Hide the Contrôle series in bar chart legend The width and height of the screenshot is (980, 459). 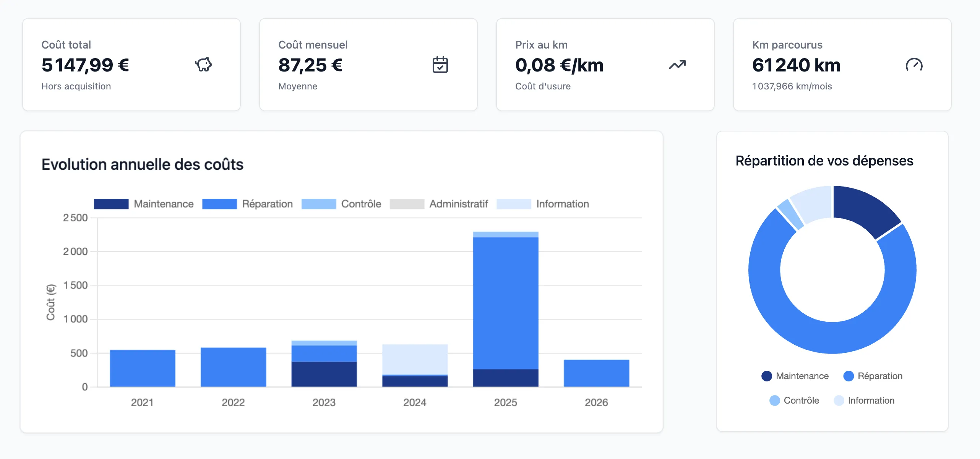(318, 204)
